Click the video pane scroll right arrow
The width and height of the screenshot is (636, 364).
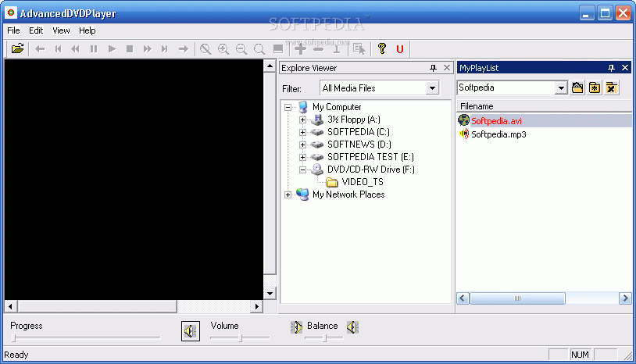256,306
